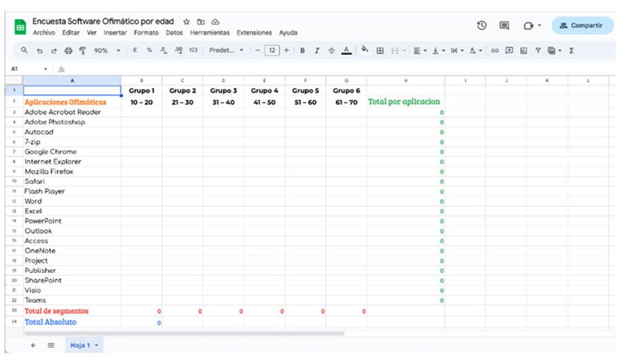Toggle italic formatting
The height and width of the screenshot is (364, 631).
[317, 51]
